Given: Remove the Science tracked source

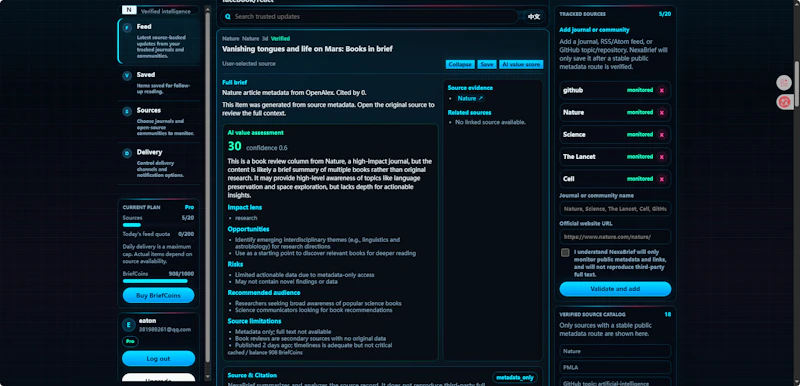Looking at the screenshot, I should click(662, 135).
